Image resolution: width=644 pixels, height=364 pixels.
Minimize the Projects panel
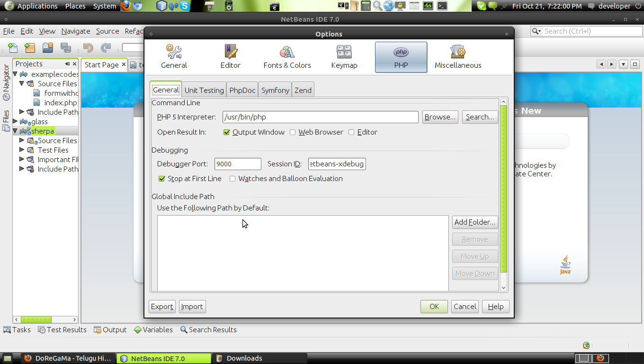tap(67, 64)
